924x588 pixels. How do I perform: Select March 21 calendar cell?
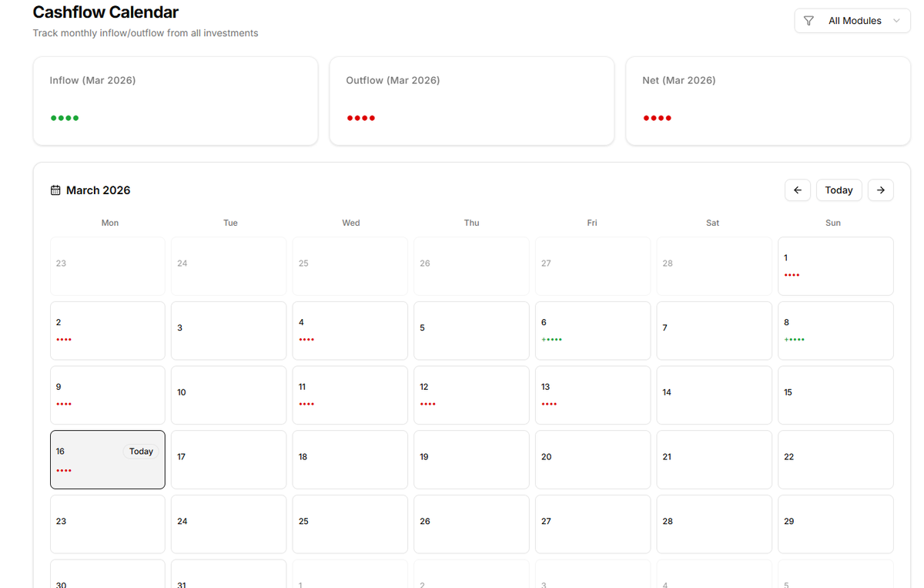715,459
